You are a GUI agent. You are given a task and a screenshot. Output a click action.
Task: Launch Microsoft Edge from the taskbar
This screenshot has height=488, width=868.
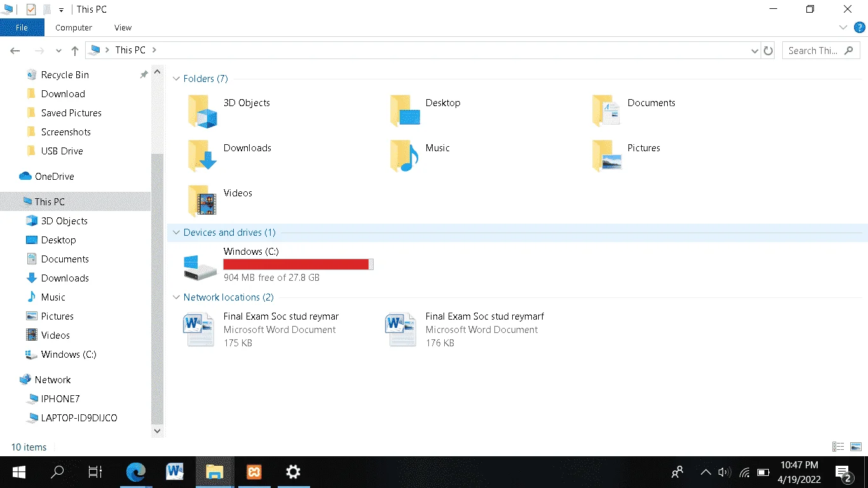point(136,472)
